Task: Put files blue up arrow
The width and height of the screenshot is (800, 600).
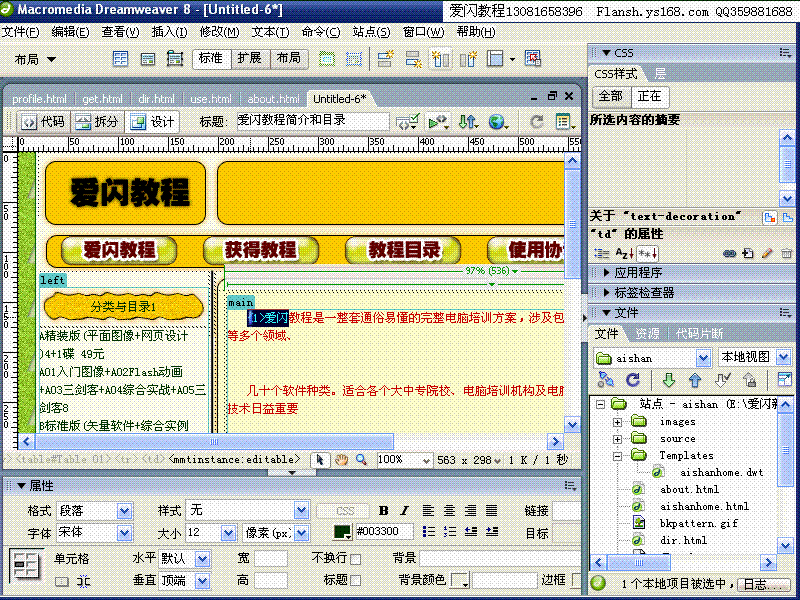Action: (x=695, y=380)
